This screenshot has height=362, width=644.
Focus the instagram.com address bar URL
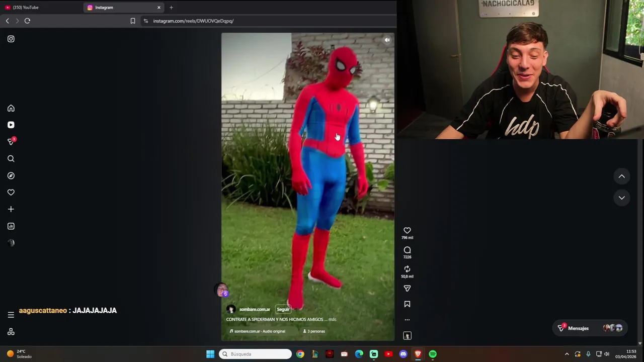click(193, 21)
